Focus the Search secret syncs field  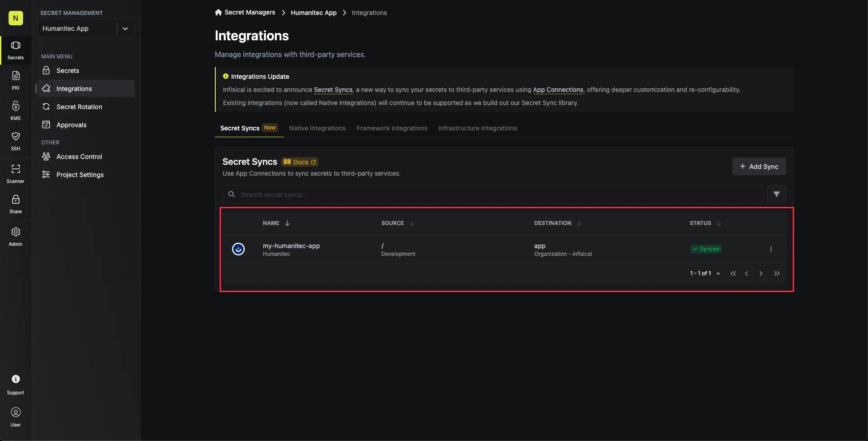tap(493, 194)
